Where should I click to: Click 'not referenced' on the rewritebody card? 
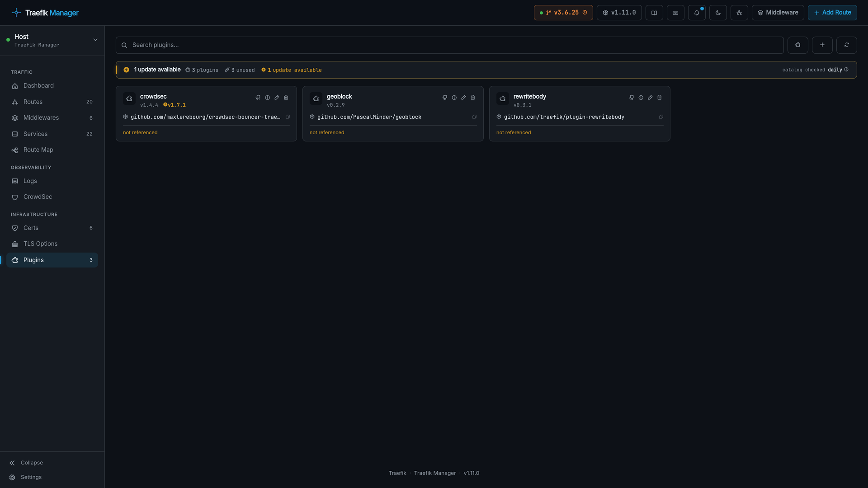tap(514, 133)
